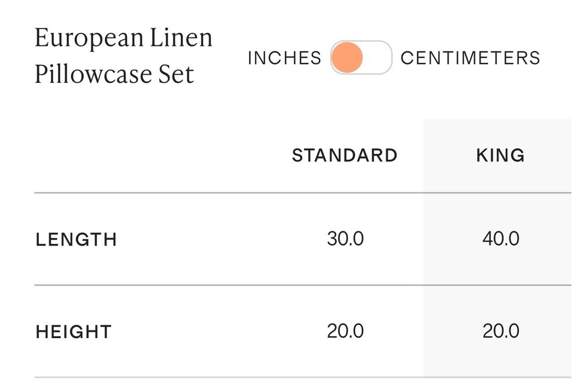Click the Standard length value 30.0
The width and height of the screenshot is (579, 392).
pos(345,239)
